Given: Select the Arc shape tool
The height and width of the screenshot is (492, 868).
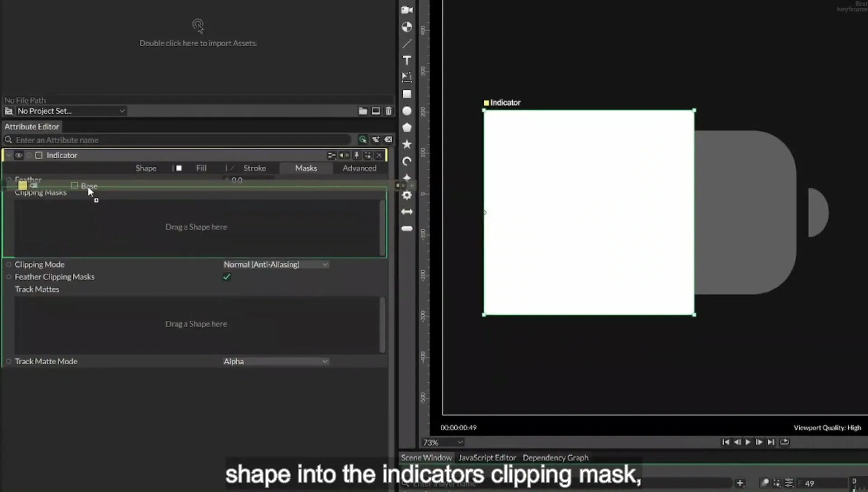Looking at the screenshot, I should pyautogui.click(x=407, y=161).
